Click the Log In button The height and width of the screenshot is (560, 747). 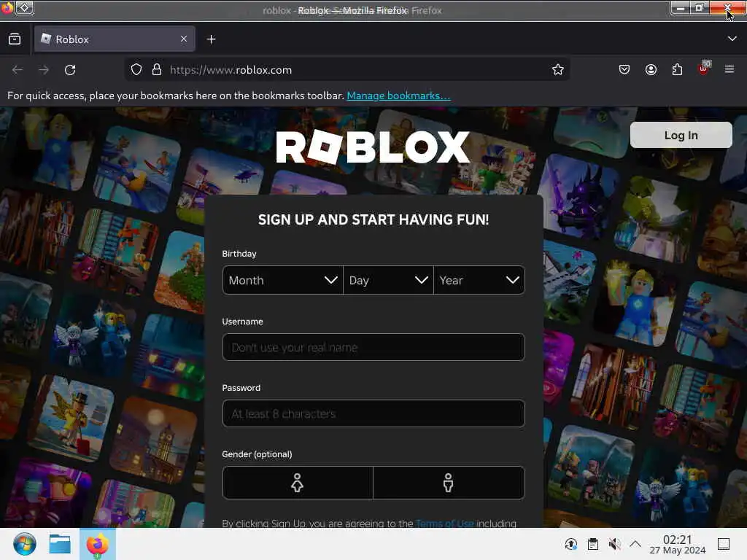pyautogui.click(x=681, y=135)
